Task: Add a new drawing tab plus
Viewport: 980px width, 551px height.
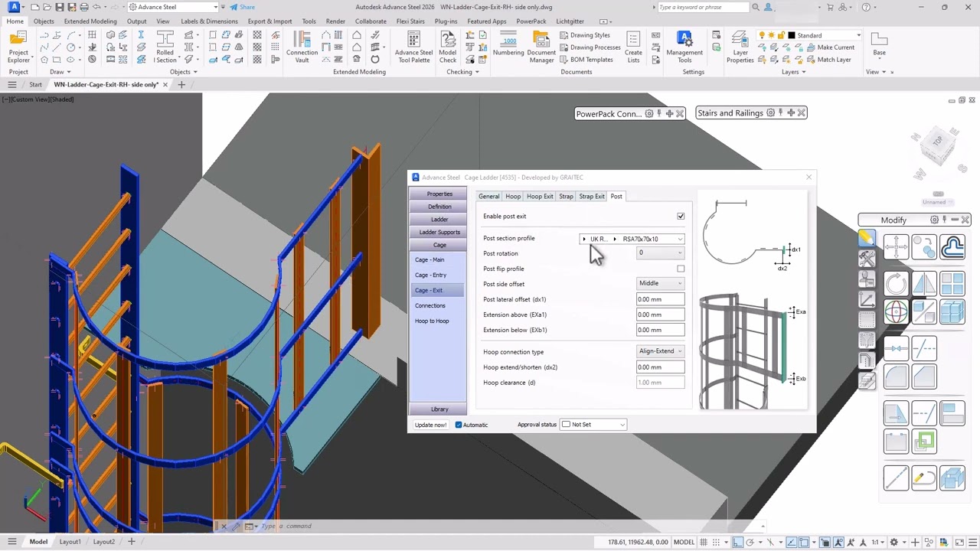Action: click(x=181, y=85)
